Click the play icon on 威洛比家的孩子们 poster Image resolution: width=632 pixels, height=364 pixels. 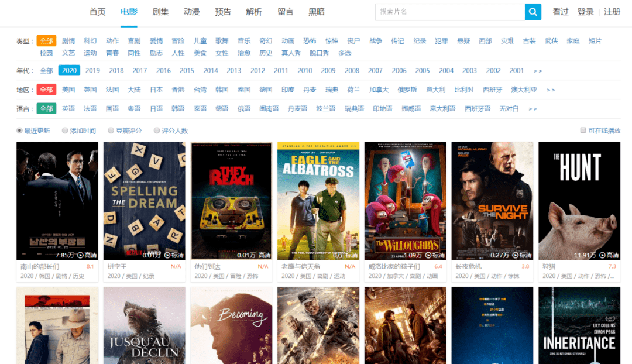point(428,255)
